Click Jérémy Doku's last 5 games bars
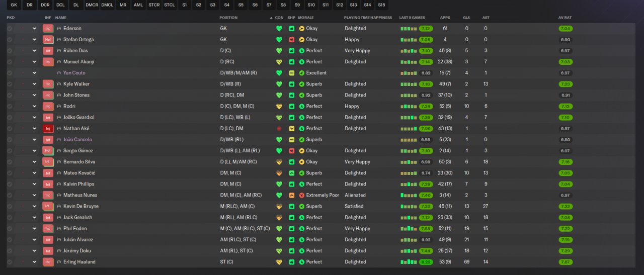Image resolution: width=644 pixels, height=275 pixels. 409,251
